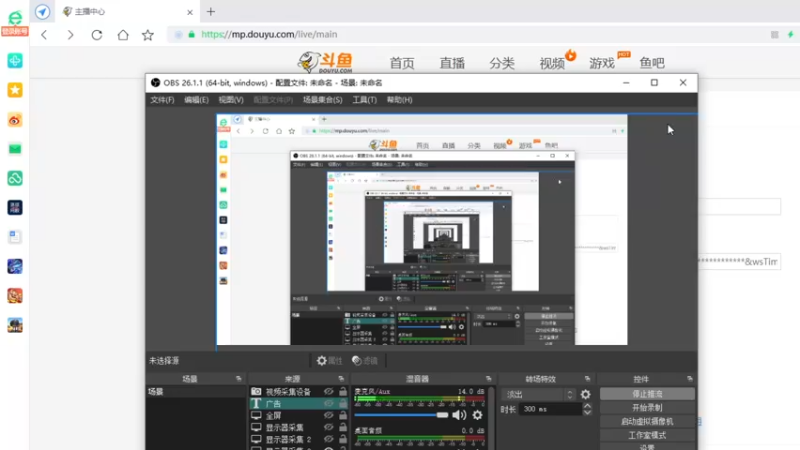Open 直播 on Douyu navigation
Image resolution: width=800 pixels, height=450 pixels.
452,63
